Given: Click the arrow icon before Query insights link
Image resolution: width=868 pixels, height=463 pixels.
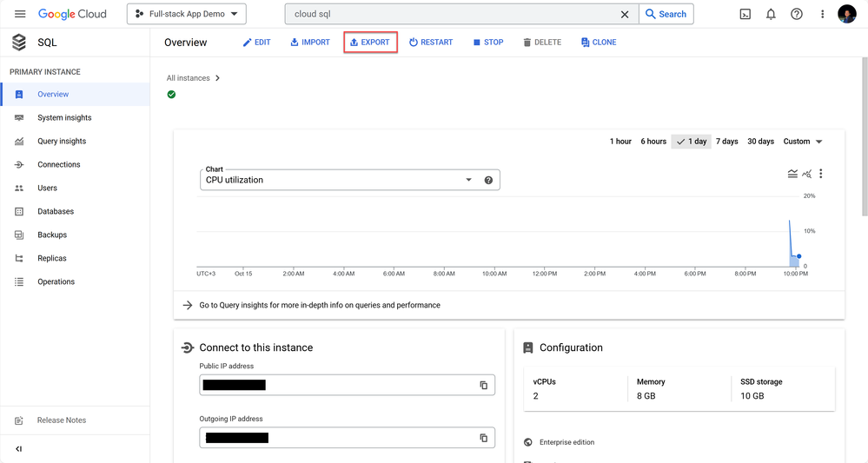Looking at the screenshot, I should (188, 305).
